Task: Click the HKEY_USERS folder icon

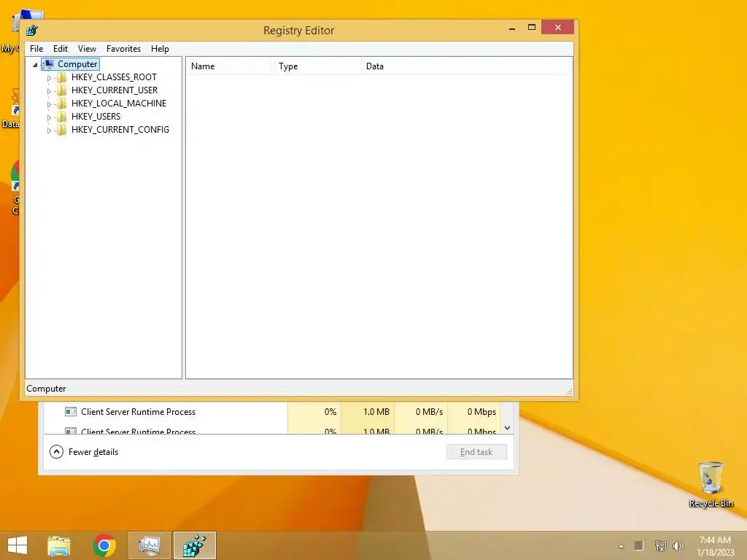Action: point(62,117)
